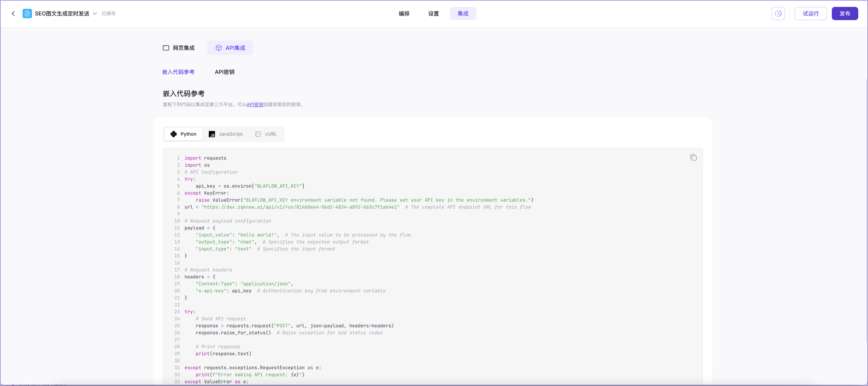Open the 网页集成 section
Screen dimensions: 868x386
(178, 48)
